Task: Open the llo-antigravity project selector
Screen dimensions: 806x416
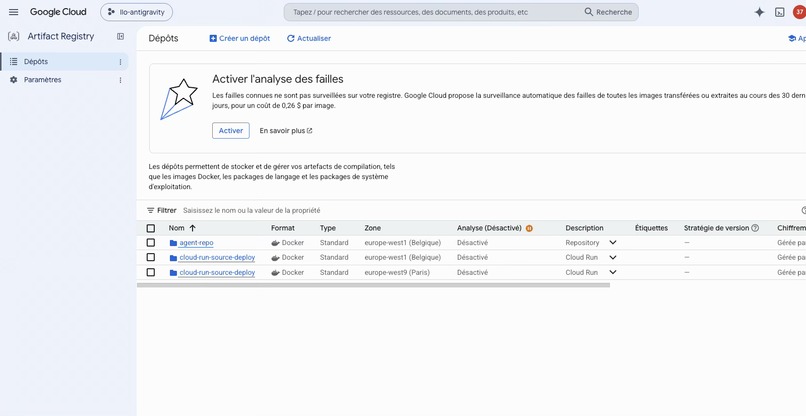Action: 136,12
